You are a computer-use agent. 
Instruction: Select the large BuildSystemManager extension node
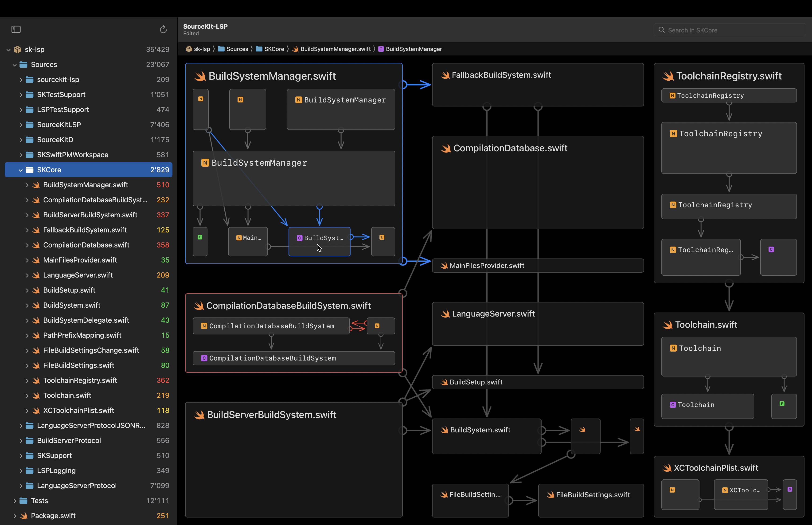coord(294,178)
